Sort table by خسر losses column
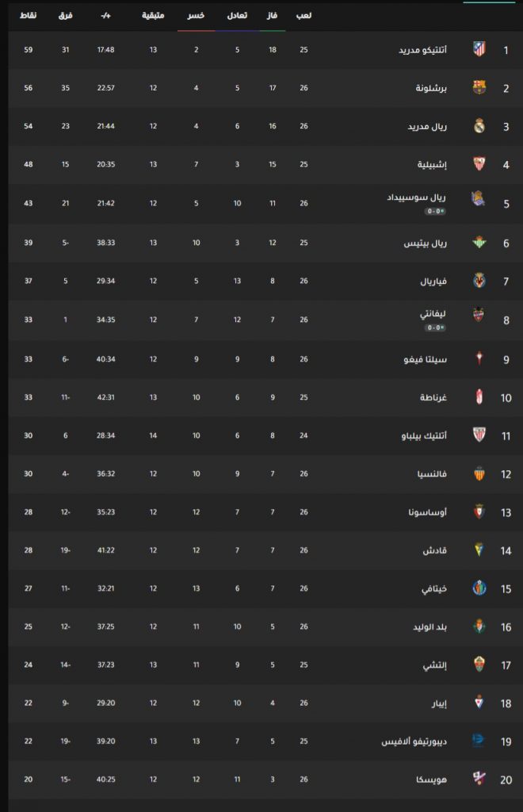 click(196, 16)
